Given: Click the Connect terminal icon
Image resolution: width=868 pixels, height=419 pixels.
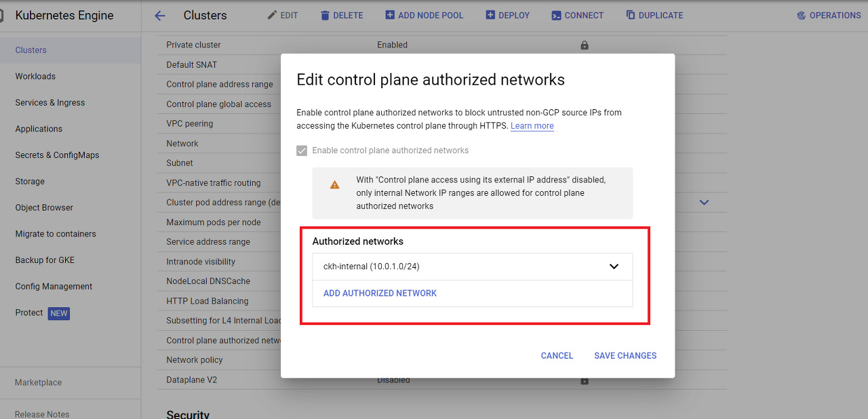Looking at the screenshot, I should point(556,15).
